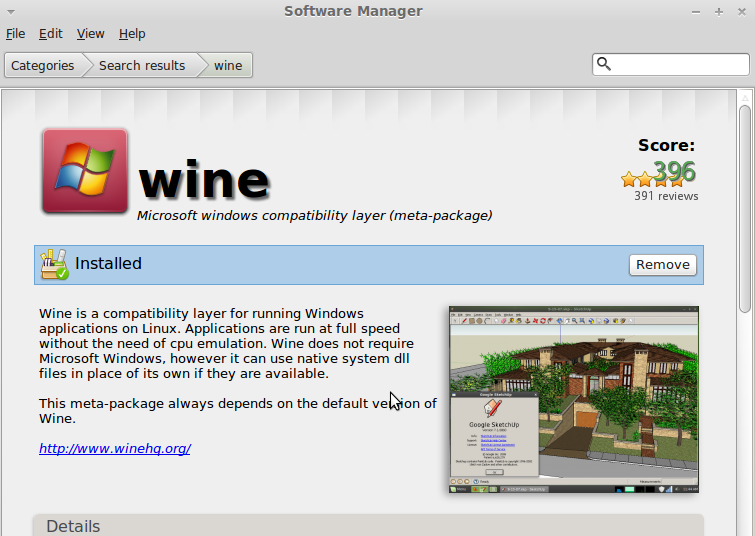Click the Score: label
The height and width of the screenshot is (536, 755).
coord(666,145)
